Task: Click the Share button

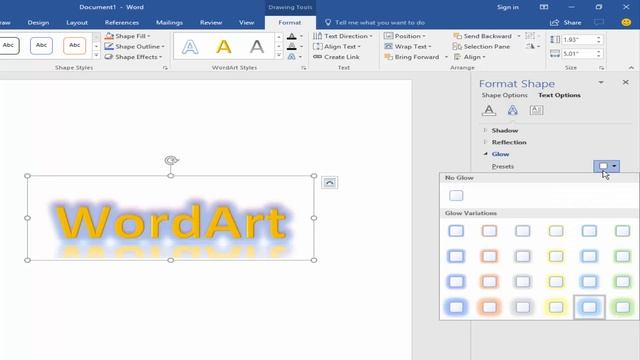Action: click(x=566, y=22)
